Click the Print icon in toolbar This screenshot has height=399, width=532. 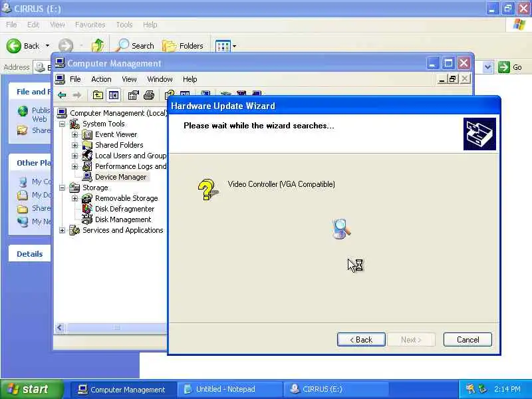point(148,95)
